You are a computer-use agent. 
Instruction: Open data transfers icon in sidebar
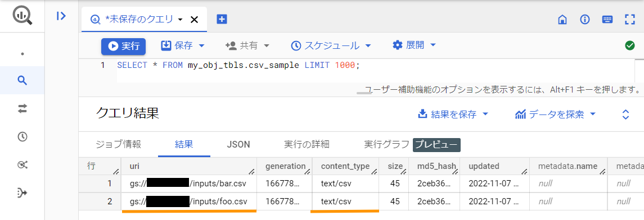point(22,108)
